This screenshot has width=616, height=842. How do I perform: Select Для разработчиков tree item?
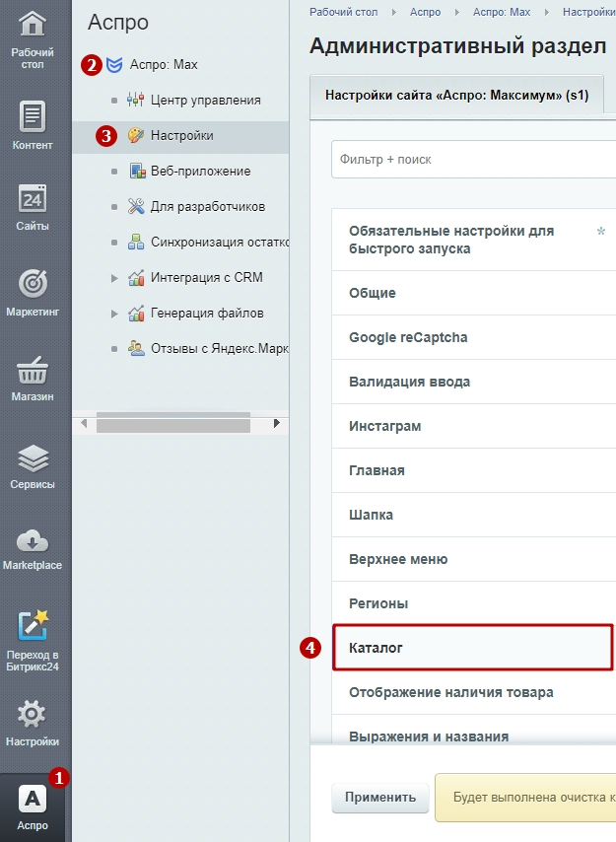pos(208,206)
